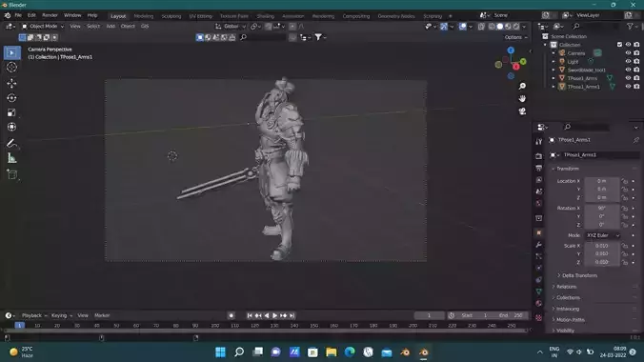Viewport: 644px width, 362px height.
Task: Select the Transform tool
Action: pyautogui.click(x=12, y=127)
